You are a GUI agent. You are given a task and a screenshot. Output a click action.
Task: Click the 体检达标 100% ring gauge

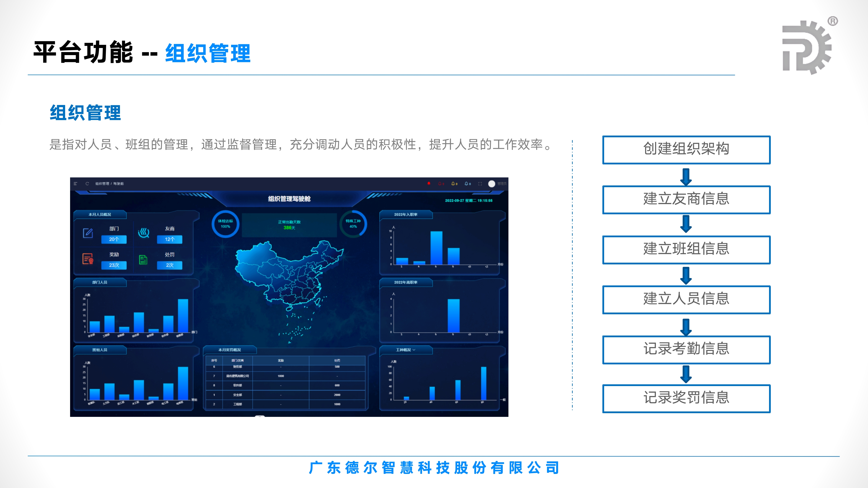click(x=225, y=224)
